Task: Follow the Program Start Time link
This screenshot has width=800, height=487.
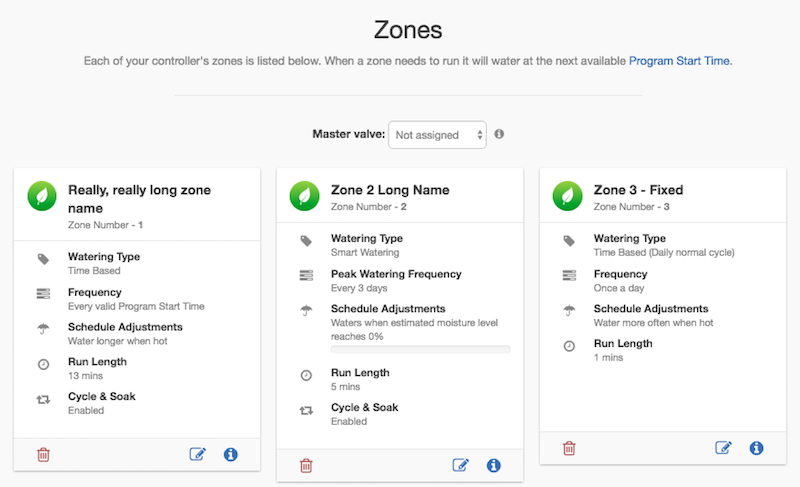Action: click(679, 61)
